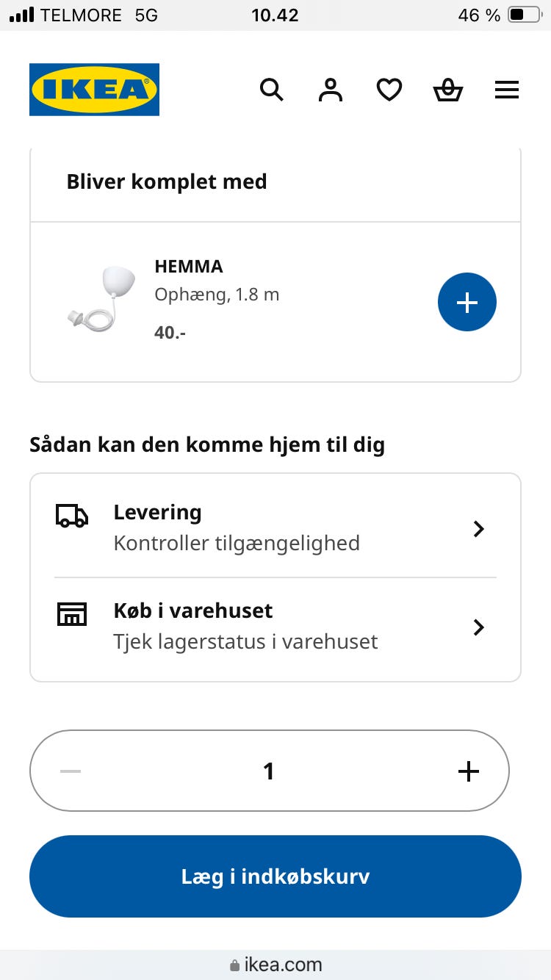551x980 pixels.
Task: Open Tjek lagerstatus i varehuset option
Action: pos(245,642)
